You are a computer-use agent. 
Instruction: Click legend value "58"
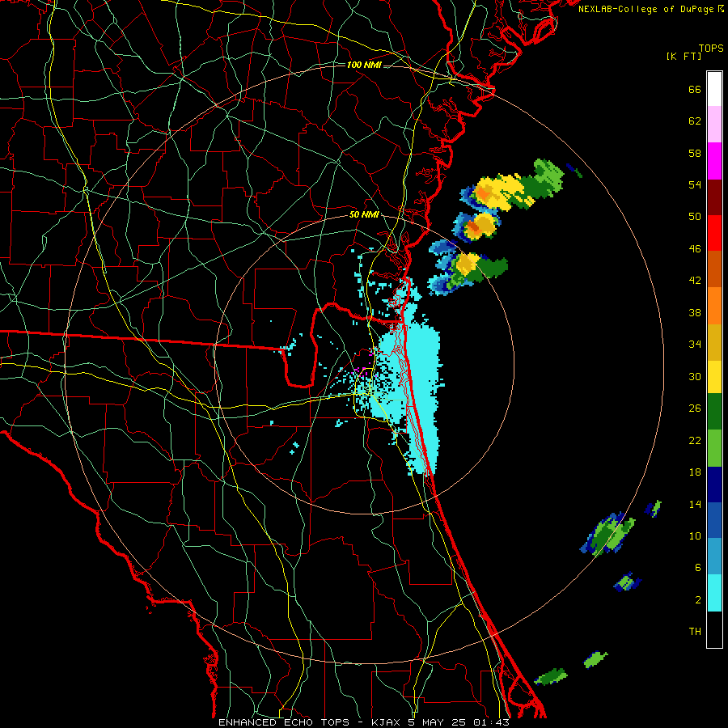[x=695, y=153]
